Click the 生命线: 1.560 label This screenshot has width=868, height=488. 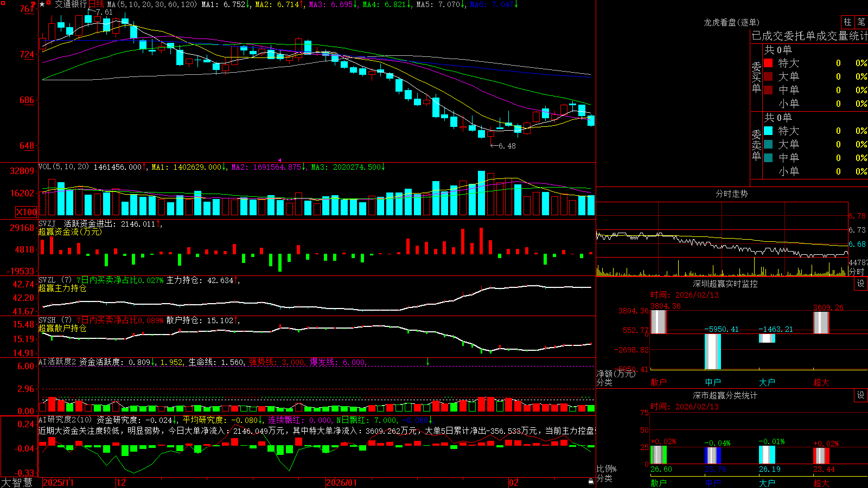pyautogui.click(x=216, y=362)
